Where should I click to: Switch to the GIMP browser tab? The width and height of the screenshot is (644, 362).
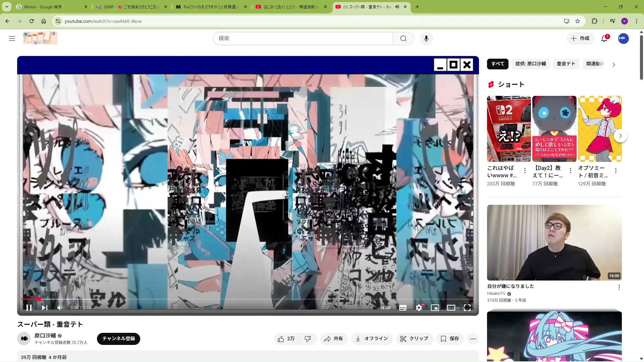tap(131, 7)
